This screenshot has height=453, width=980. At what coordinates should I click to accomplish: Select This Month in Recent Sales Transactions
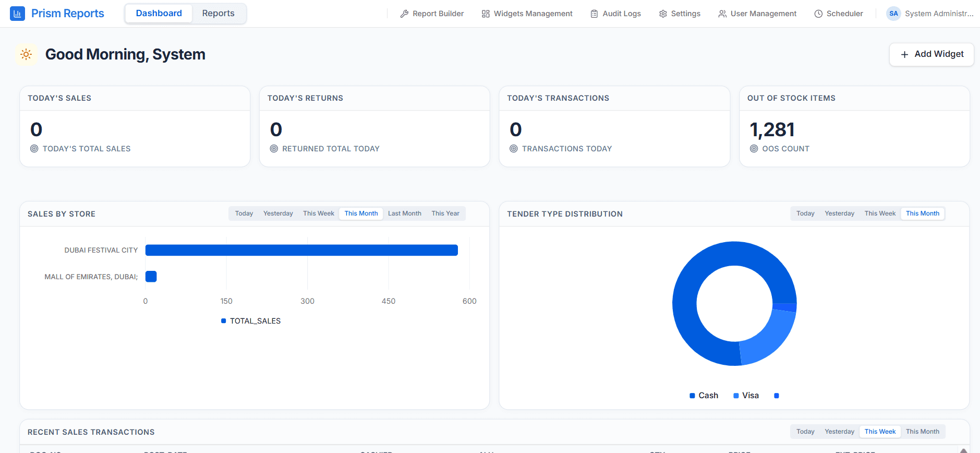click(x=923, y=432)
